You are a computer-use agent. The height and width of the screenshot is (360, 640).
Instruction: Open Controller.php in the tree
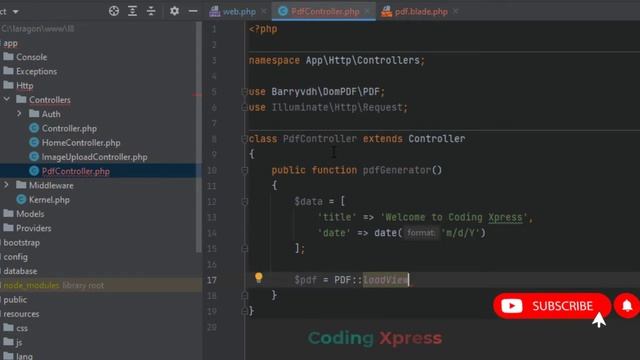click(63, 128)
